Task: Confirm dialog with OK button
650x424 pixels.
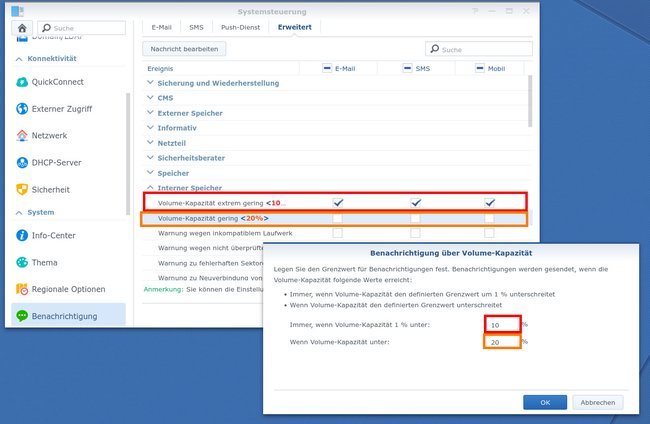Action: [545, 402]
